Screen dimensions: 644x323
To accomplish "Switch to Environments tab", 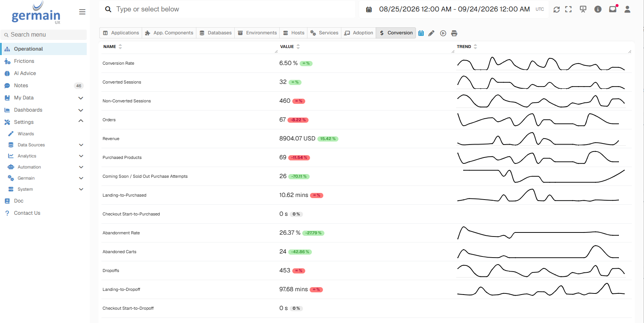I will point(257,33).
